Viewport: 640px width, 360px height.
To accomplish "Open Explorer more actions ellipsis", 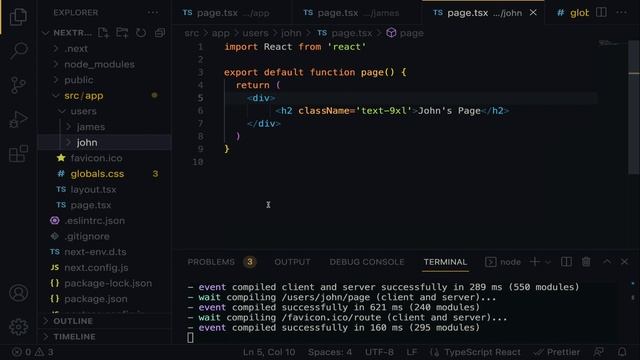I will click(153, 13).
